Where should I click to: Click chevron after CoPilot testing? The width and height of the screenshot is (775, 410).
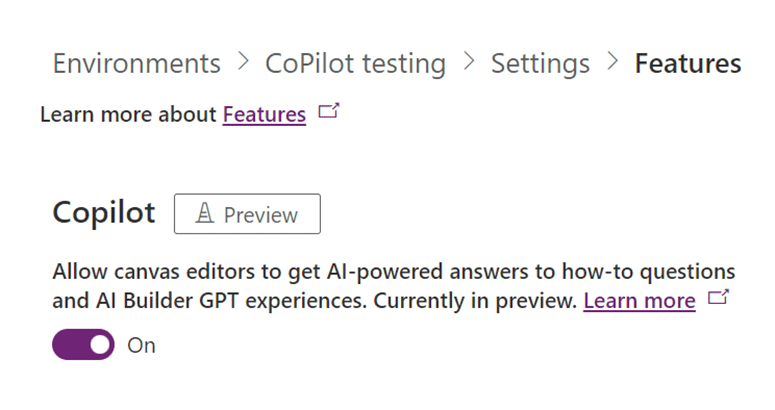(x=468, y=64)
